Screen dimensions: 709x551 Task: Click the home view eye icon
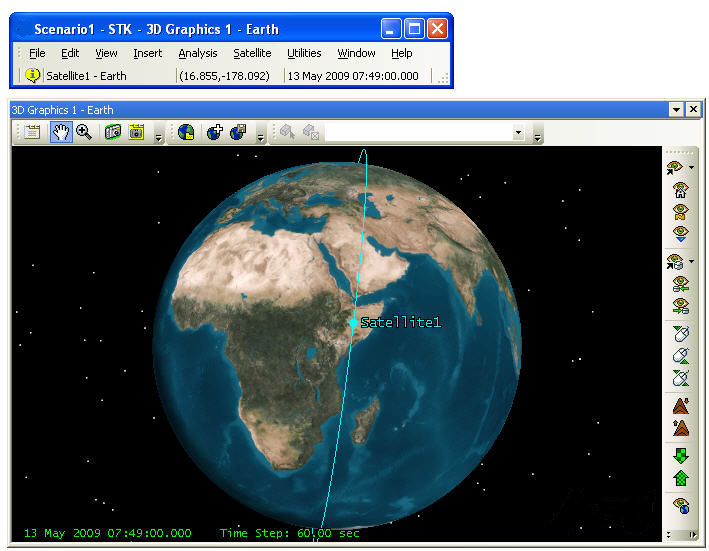[x=681, y=190]
